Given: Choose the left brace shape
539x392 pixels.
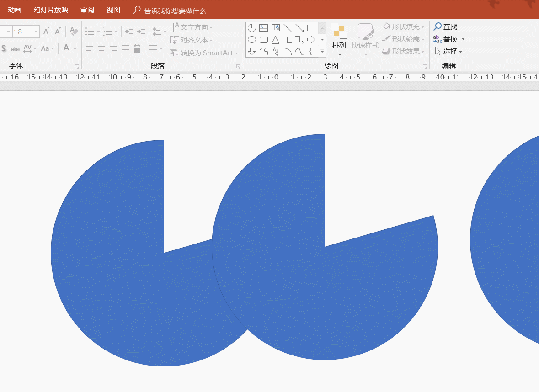Looking at the screenshot, I should (x=311, y=52).
